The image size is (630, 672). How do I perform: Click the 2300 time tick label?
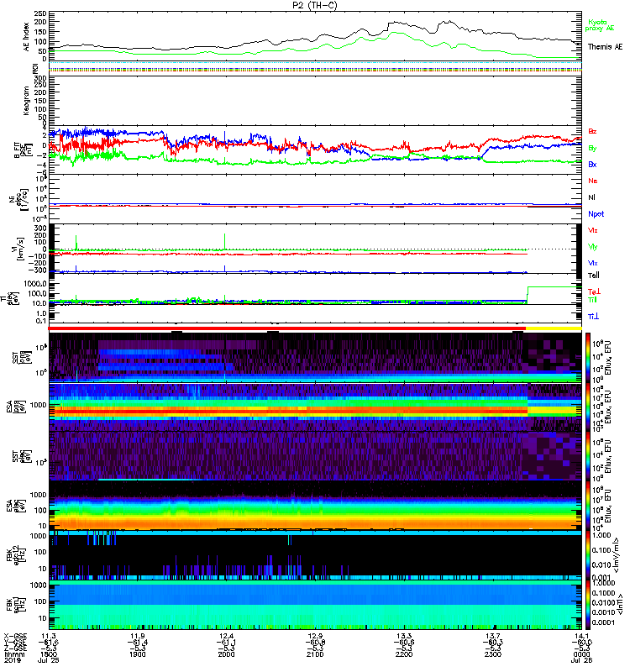(493, 654)
